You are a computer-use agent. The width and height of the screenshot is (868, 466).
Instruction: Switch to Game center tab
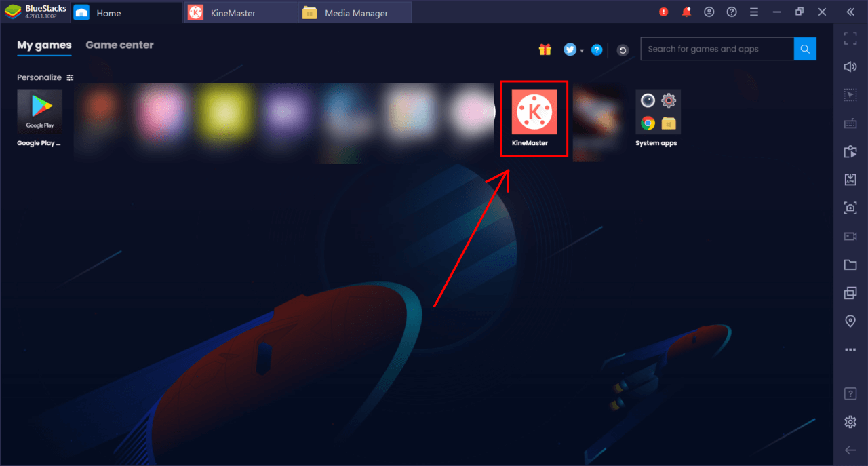pyautogui.click(x=119, y=45)
